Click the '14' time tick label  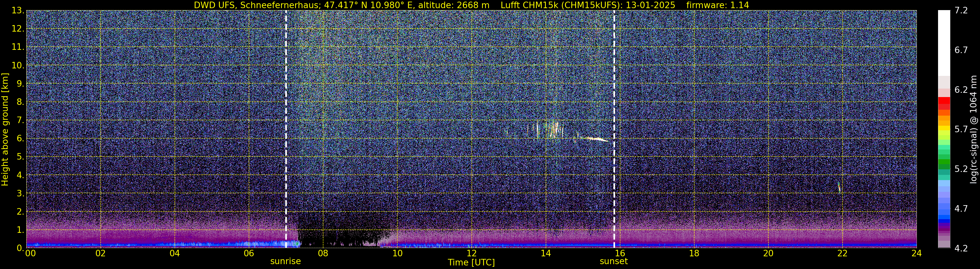click(545, 253)
